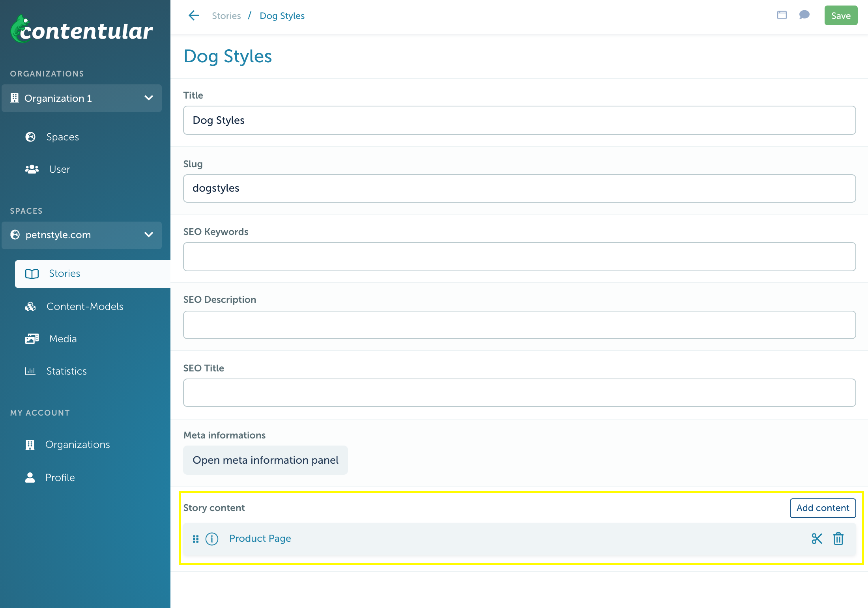This screenshot has width=868, height=608.
Task: Expand the Organization 1 dropdown chevron
Action: click(149, 98)
